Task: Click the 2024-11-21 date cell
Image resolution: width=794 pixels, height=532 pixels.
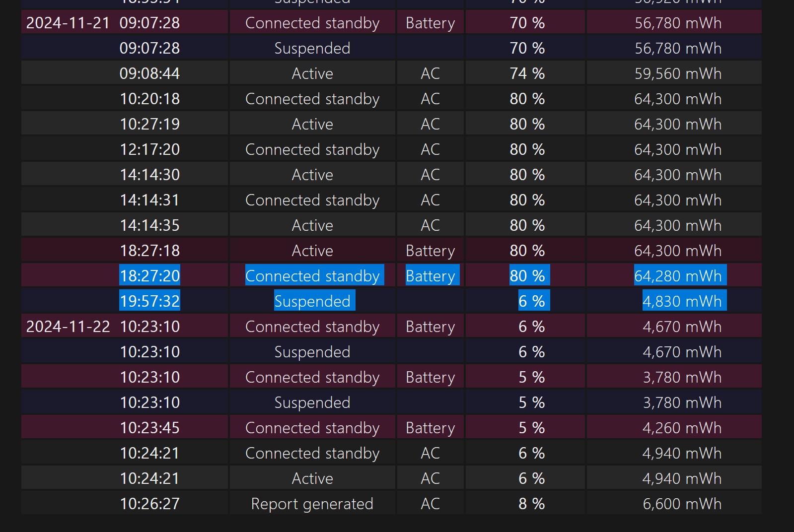Action: point(68,23)
